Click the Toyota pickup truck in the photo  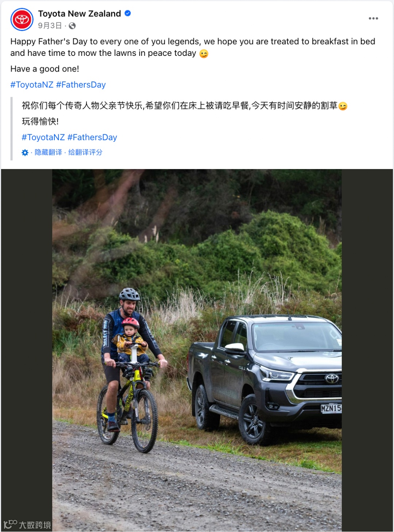coord(264,379)
